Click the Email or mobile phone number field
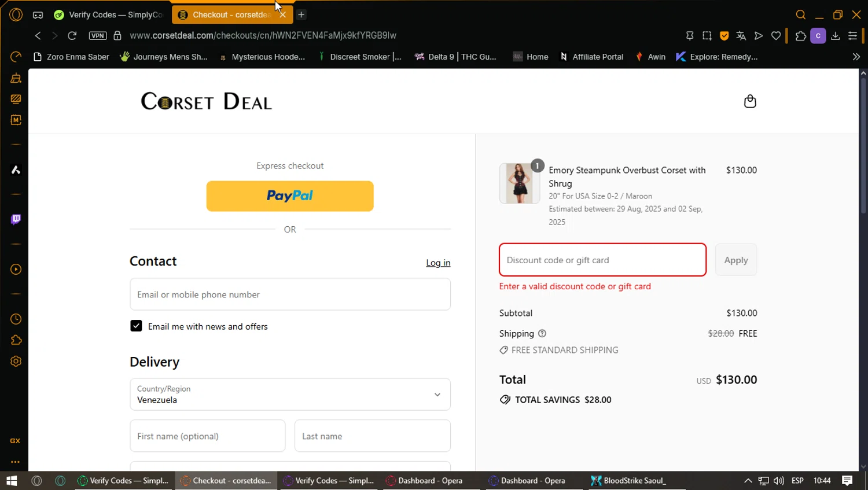This screenshot has width=868, height=490. (290, 294)
